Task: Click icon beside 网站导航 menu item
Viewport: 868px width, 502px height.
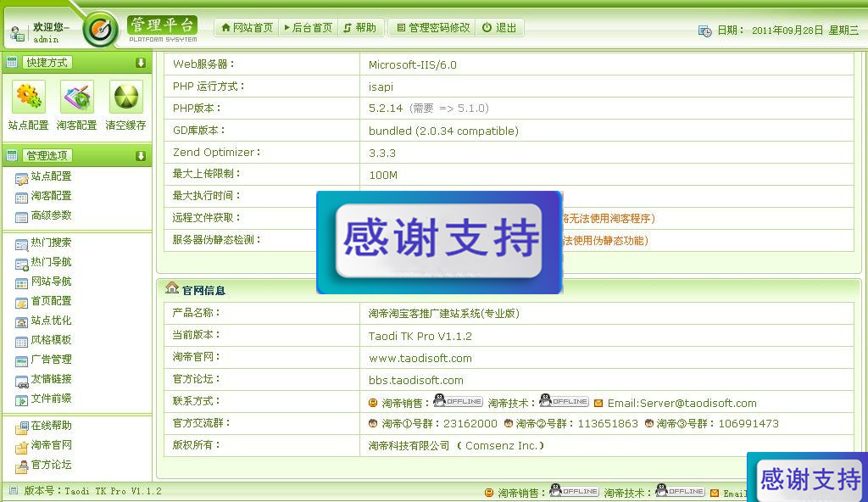Action: 21,284
